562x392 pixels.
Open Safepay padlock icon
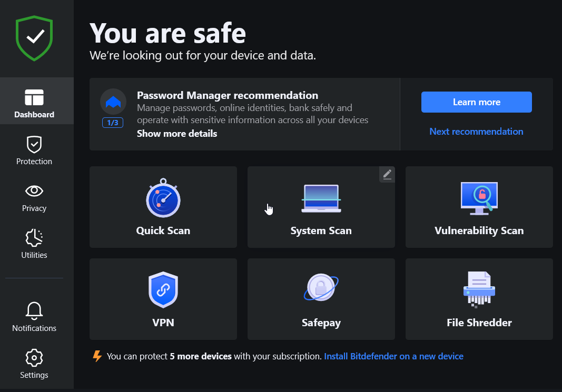coord(321,288)
